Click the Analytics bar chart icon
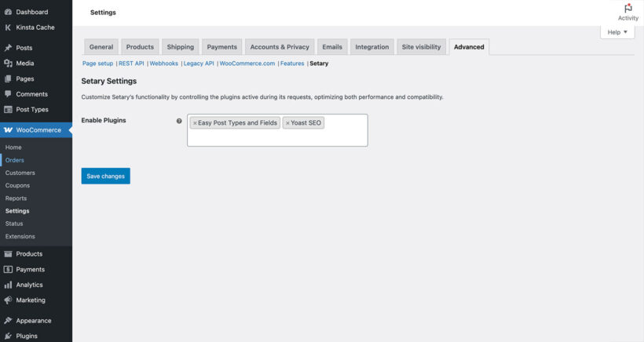This screenshot has height=342, width=644. 8,285
